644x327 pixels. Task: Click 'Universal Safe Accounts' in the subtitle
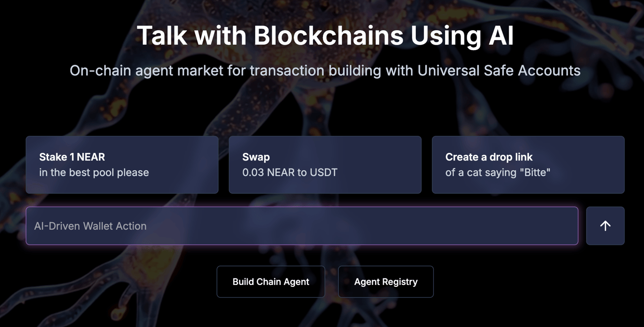pos(499,71)
